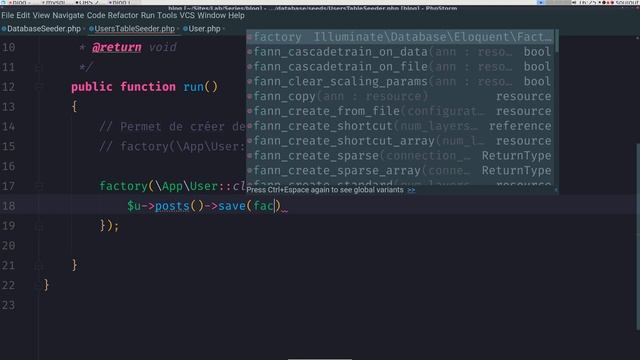Viewport: 640px width, 360px height.
Task: Click the fold end marker on line 19
Action: (38, 226)
